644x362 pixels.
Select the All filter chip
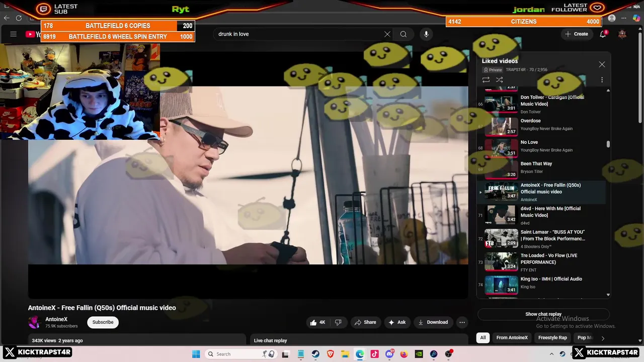pos(483,338)
